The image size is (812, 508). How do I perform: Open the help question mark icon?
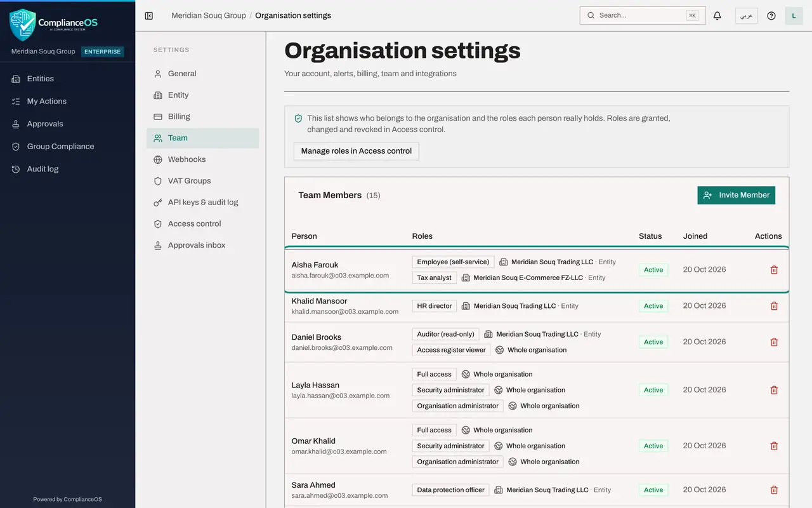[x=771, y=16]
